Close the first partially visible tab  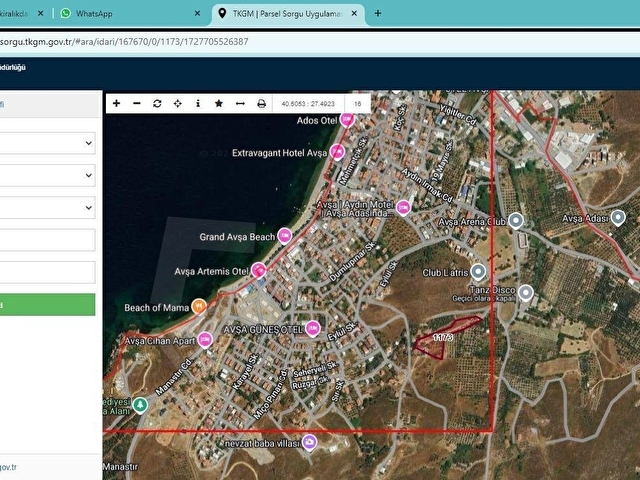[40, 13]
